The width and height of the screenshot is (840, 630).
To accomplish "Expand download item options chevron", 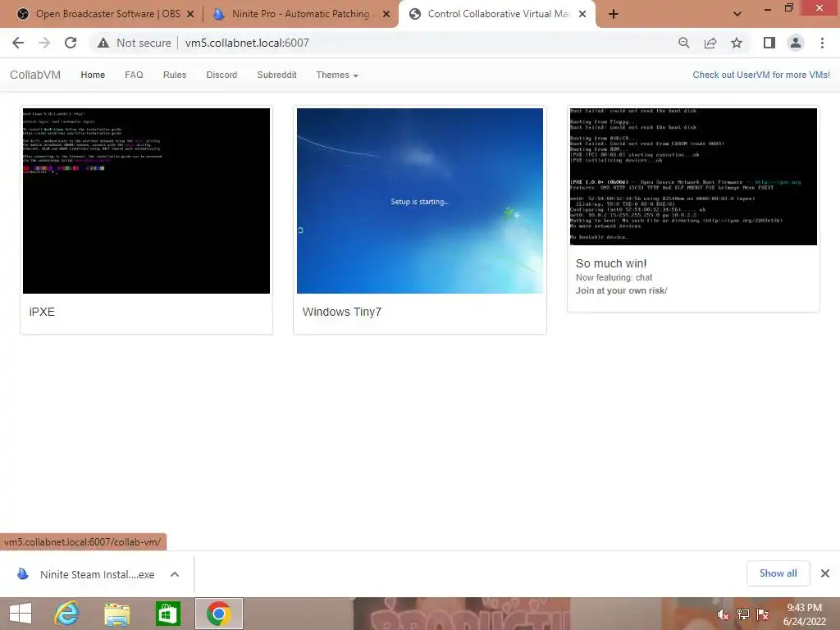I will tap(175, 574).
